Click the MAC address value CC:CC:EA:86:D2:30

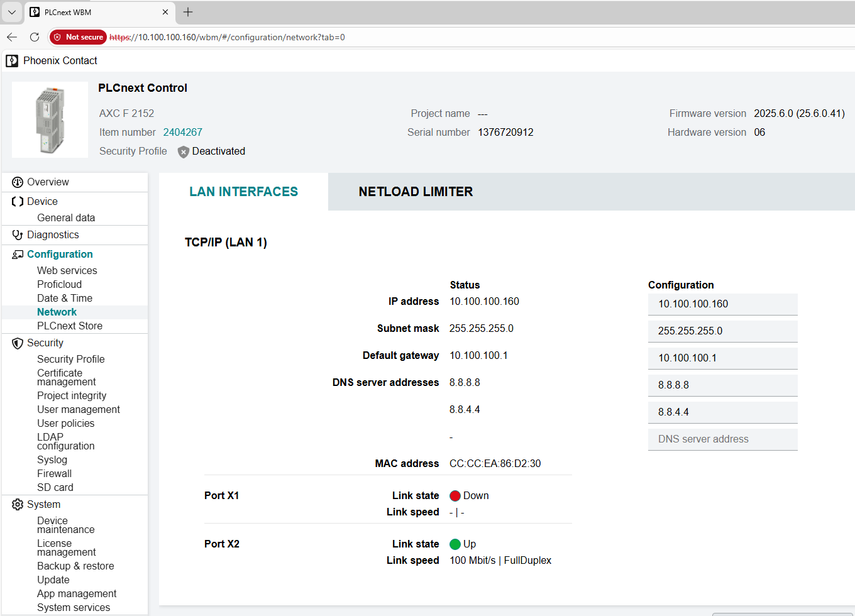[x=495, y=464]
